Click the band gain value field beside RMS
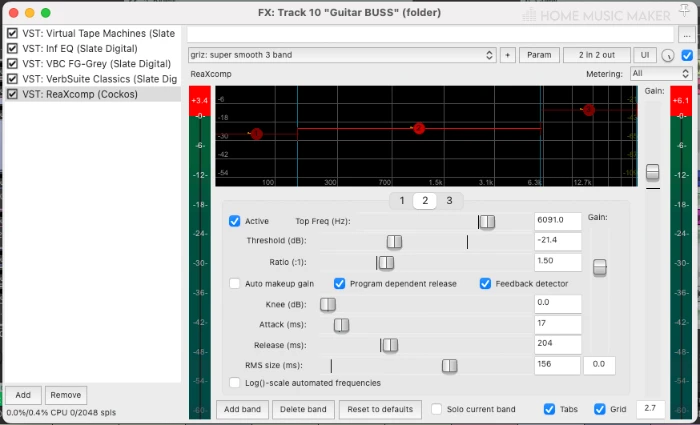The width and height of the screenshot is (700, 425). click(599, 365)
